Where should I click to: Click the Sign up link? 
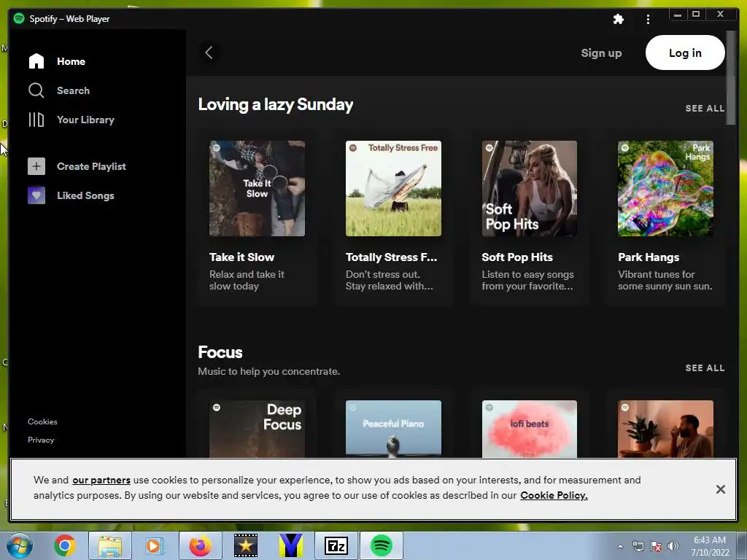tap(601, 52)
